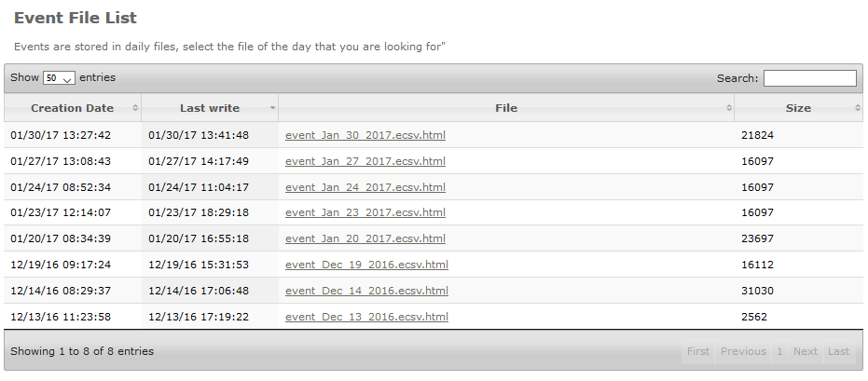This screenshot has width=868, height=381.
Task: Open event_Dec_13_2016.ecsv.html file link
Action: 366,317
